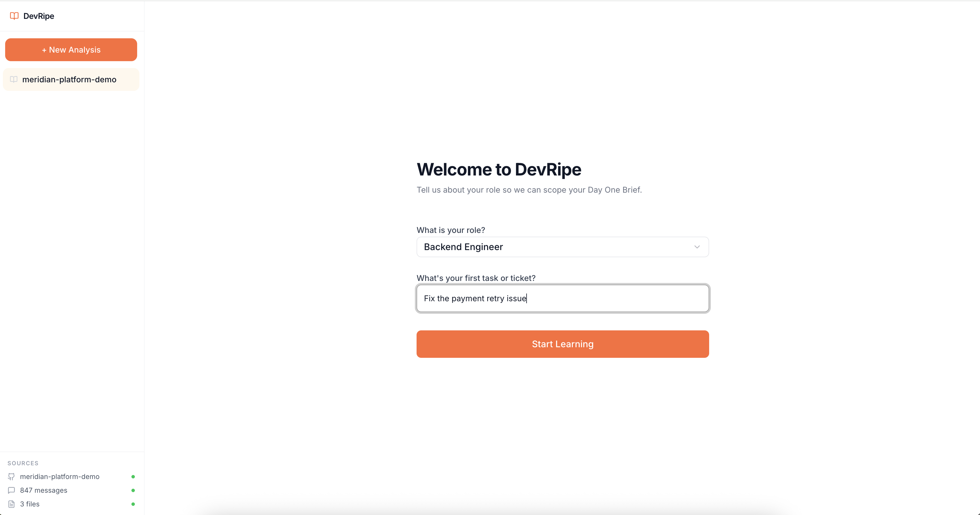This screenshot has height=515, width=980.
Task: Click the Start Learning button
Action: pyautogui.click(x=562, y=344)
